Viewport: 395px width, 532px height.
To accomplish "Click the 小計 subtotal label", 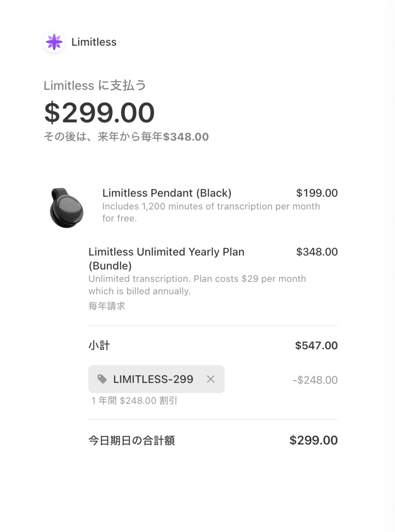I will [99, 345].
